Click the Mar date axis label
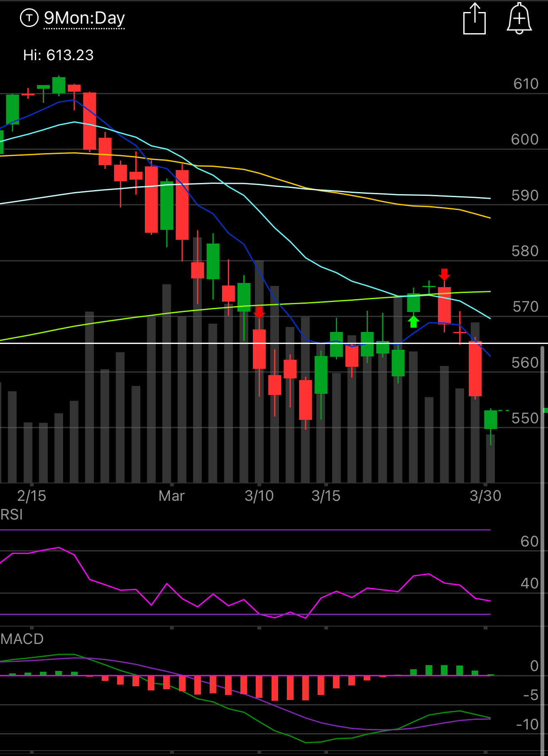This screenshot has width=548, height=756. (171, 496)
